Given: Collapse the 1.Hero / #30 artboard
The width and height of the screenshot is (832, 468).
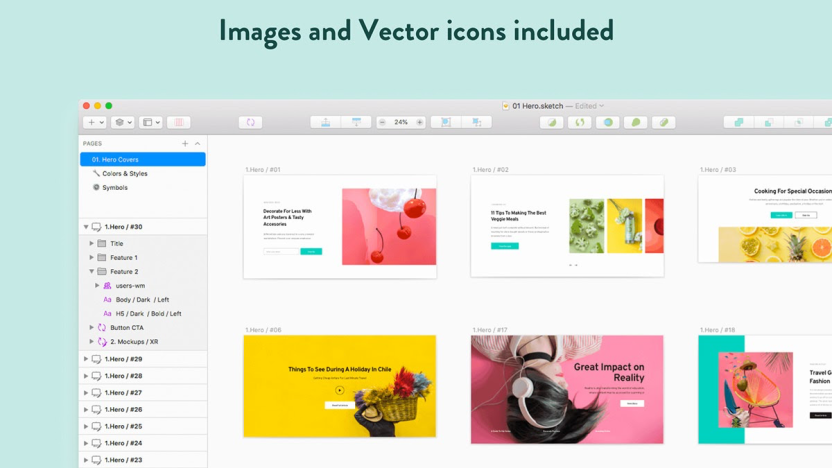Looking at the screenshot, I should coord(86,227).
